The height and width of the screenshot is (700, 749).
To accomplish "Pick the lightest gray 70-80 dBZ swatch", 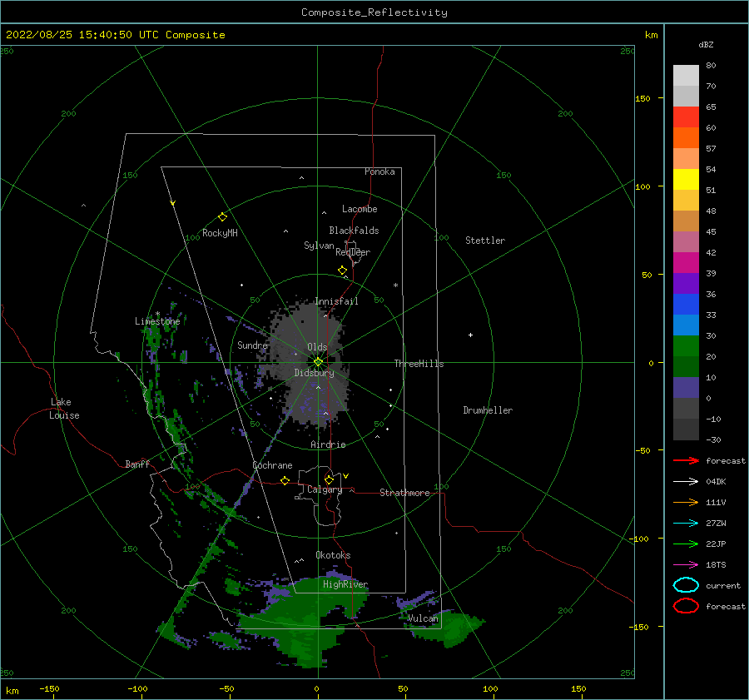I will coord(686,76).
